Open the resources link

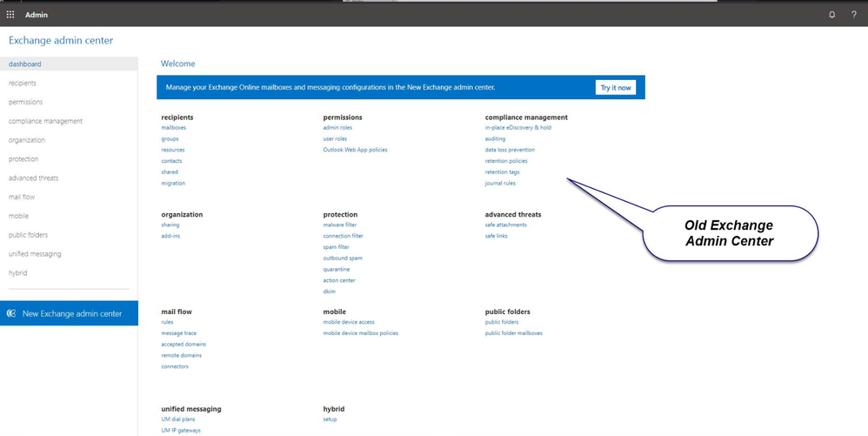pos(173,150)
